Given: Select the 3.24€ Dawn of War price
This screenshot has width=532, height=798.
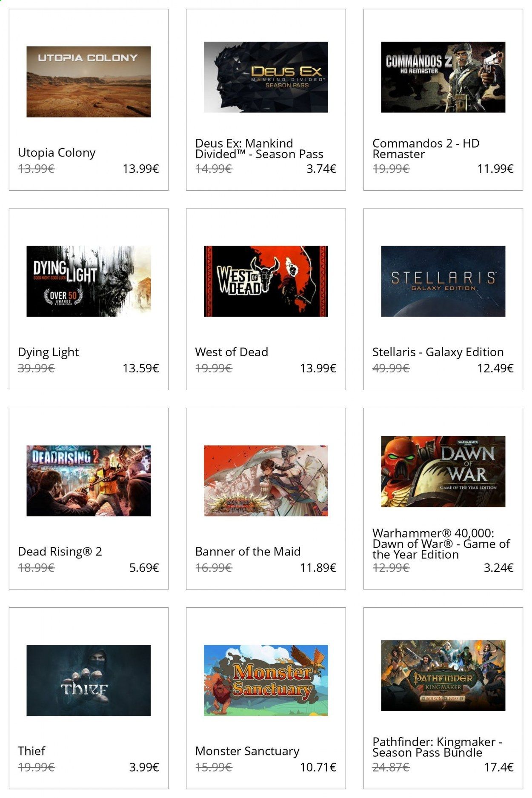Looking at the screenshot, I should pos(499,568).
